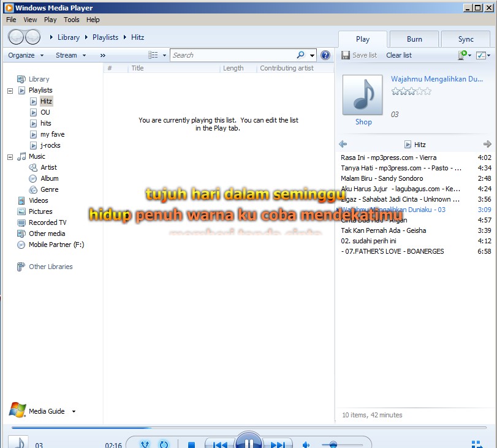Open the Stream dropdown
Screen dimensions: 497x448
70,55
